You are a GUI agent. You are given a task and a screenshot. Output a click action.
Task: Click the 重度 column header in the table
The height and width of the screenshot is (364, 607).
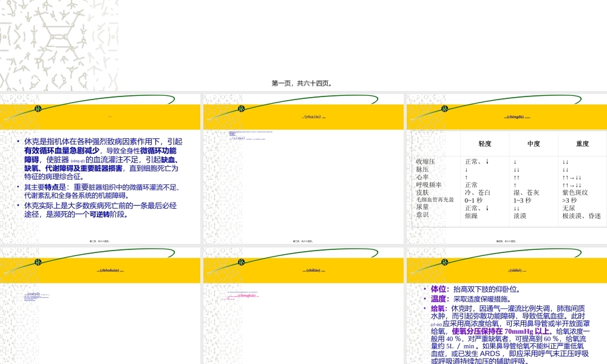pyautogui.click(x=581, y=144)
